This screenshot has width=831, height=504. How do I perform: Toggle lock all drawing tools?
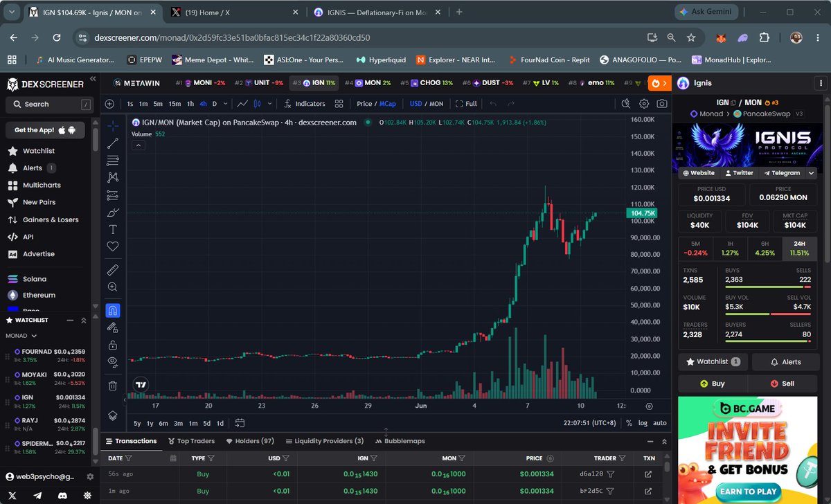(113, 345)
